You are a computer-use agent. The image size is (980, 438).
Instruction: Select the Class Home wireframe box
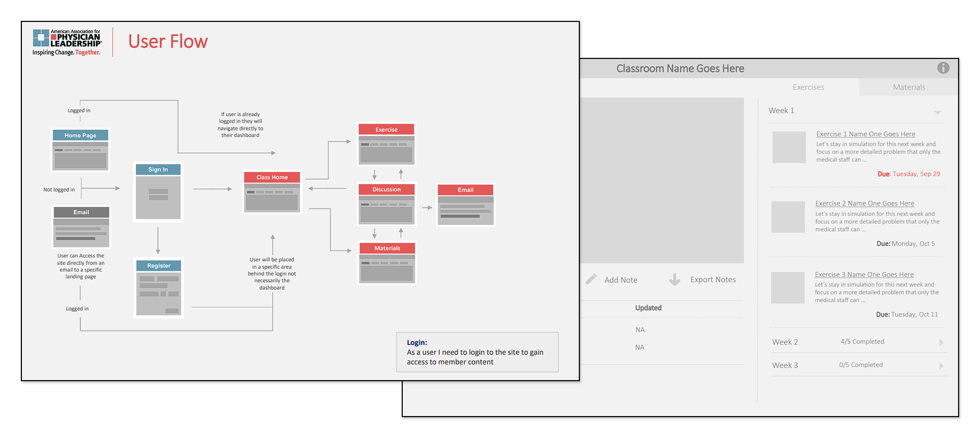(272, 192)
